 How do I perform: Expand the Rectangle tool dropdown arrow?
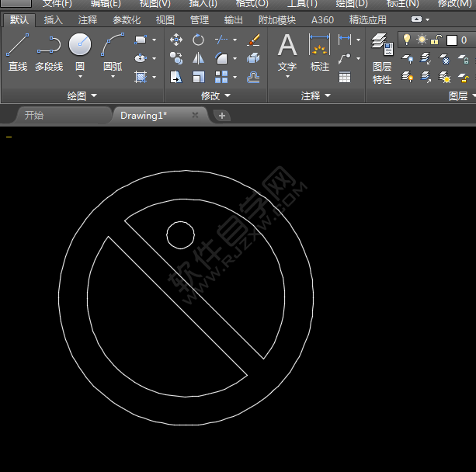pyautogui.click(x=155, y=40)
